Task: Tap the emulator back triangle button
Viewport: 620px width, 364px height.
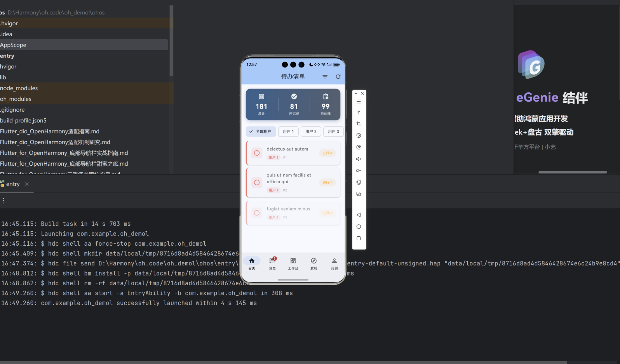Action: click(x=359, y=215)
